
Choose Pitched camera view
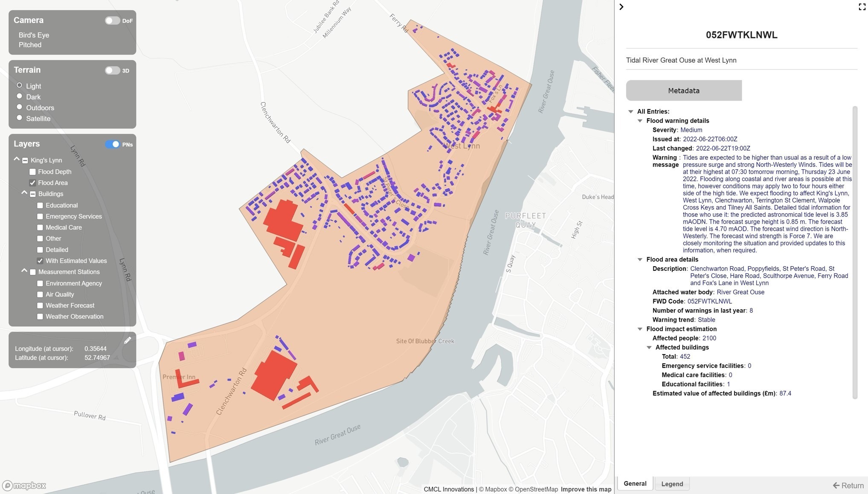pyautogui.click(x=30, y=45)
